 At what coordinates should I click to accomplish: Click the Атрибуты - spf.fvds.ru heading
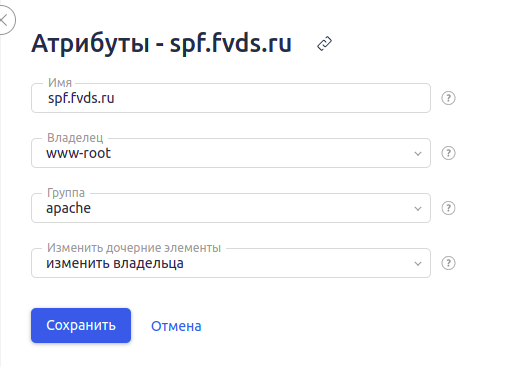click(x=162, y=44)
